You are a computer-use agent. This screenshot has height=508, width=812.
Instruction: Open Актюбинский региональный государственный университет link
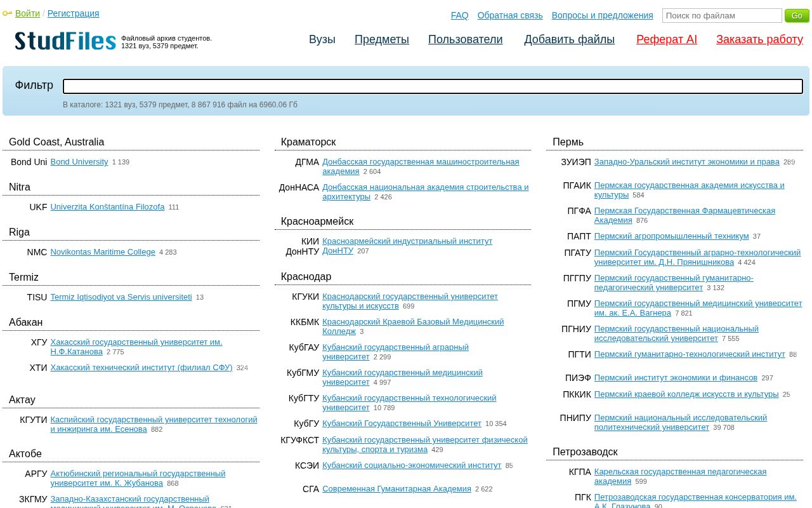pos(138,478)
